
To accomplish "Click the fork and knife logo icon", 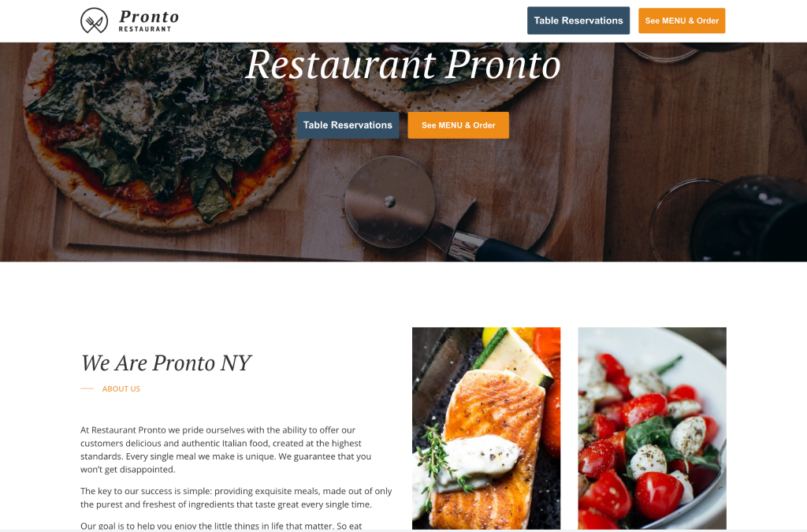I will 95,20.
